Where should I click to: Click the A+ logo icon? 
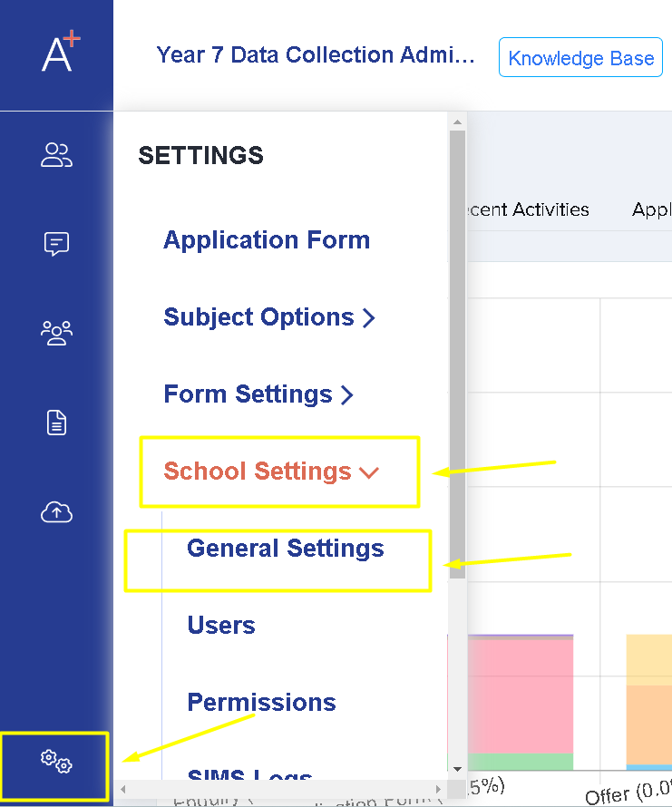click(60, 53)
